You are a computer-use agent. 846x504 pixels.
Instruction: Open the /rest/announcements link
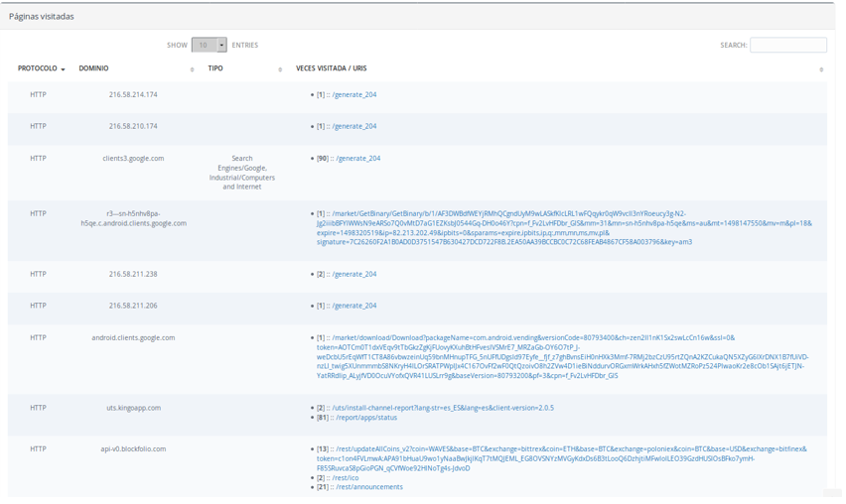368,487
